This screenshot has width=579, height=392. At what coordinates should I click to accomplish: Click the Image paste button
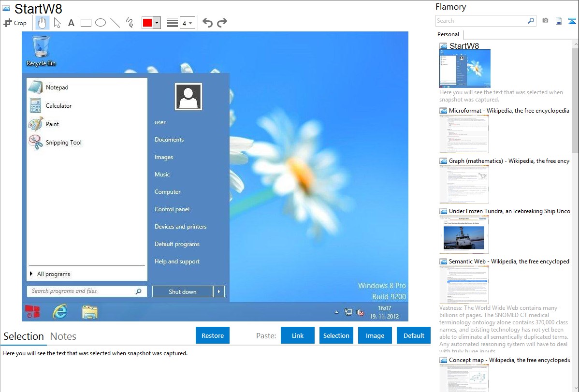tap(375, 335)
